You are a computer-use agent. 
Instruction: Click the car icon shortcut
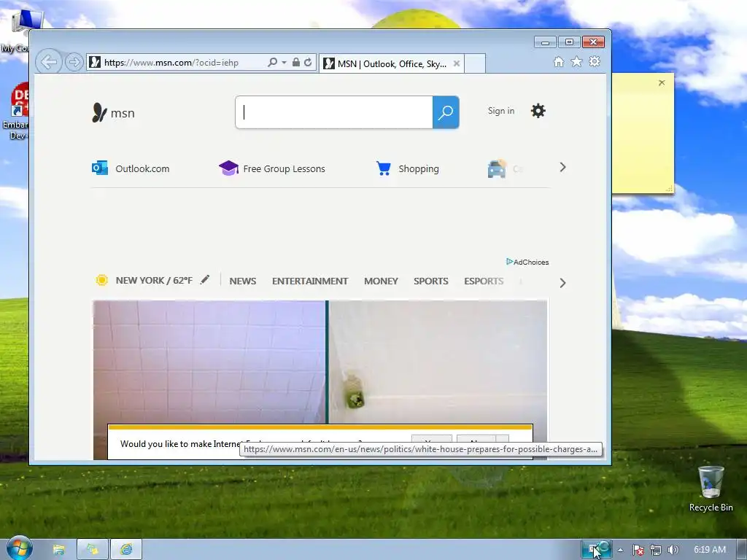tap(497, 168)
